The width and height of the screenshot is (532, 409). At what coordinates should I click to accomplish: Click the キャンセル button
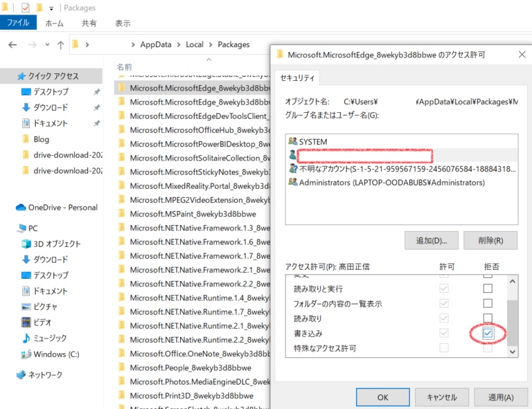(442, 397)
